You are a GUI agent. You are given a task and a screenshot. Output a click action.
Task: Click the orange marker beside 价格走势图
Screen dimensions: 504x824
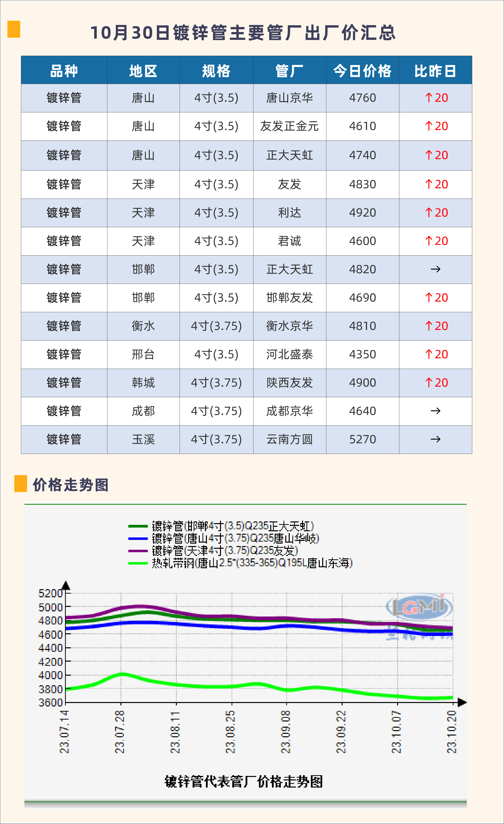20,483
